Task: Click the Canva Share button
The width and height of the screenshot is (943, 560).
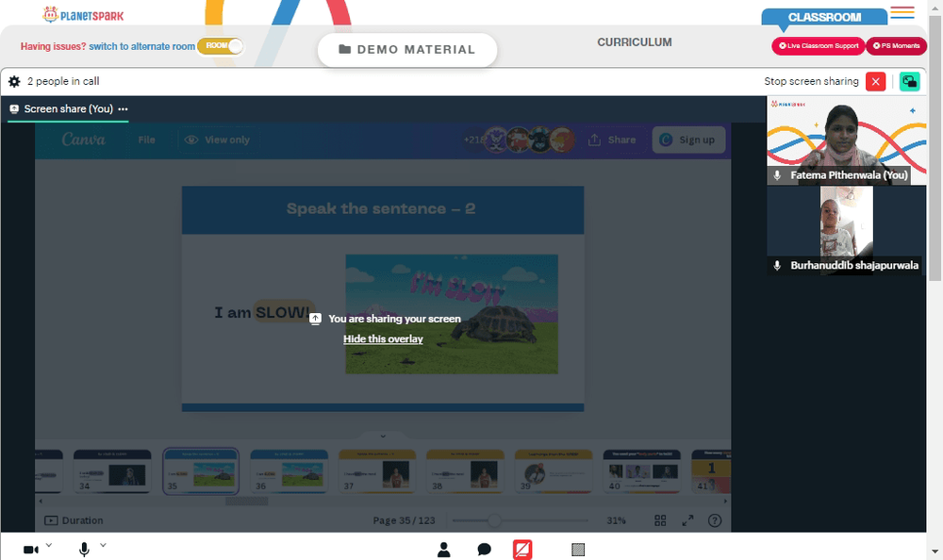Action: 612,140
